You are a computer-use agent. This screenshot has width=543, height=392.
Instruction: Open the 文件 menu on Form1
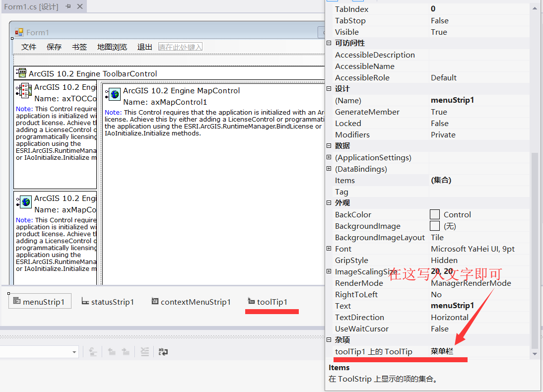pos(28,47)
